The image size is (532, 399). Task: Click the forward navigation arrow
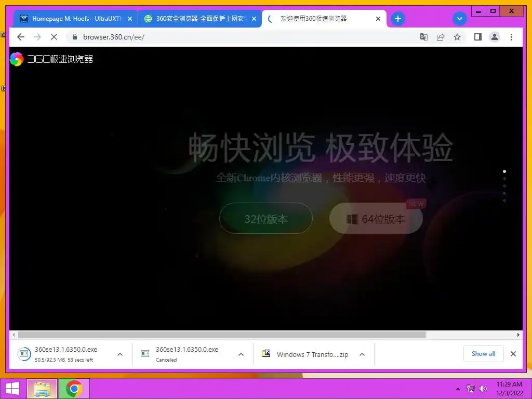coord(37,37)
